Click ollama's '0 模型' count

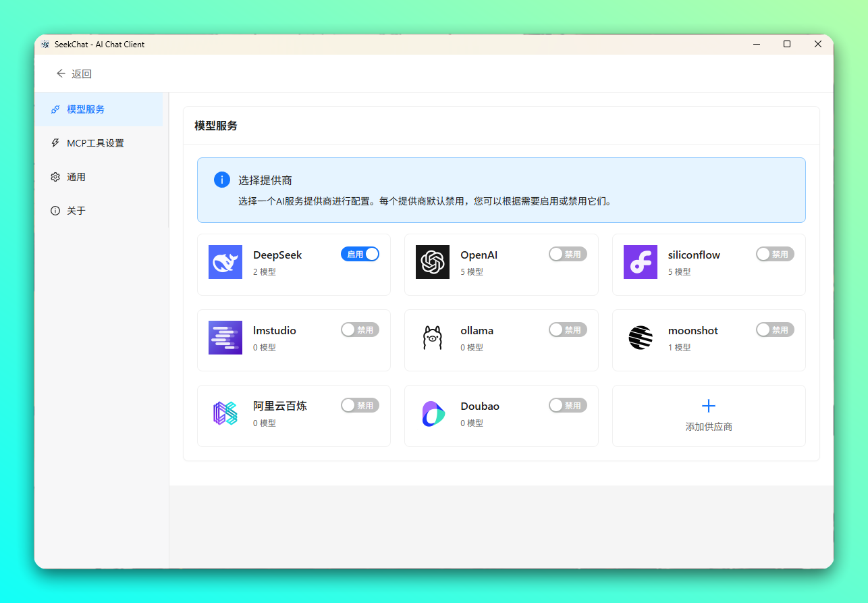(x=472, y=348)
